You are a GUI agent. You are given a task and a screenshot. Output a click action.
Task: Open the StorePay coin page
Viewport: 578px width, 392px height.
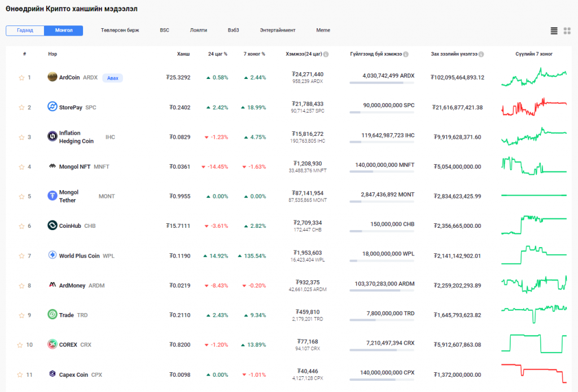click(71, 108)
